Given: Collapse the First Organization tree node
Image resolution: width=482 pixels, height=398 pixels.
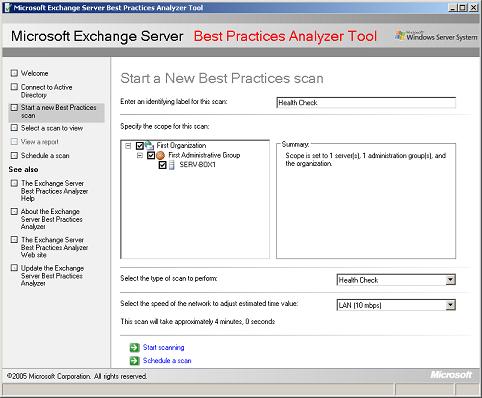Looking at the screenshot, I should (128, 146).
